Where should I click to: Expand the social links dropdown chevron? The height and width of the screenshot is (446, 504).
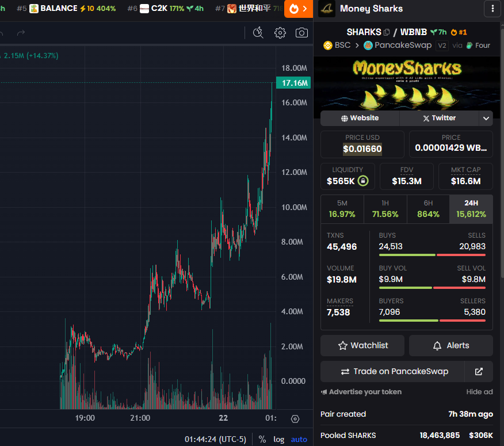486,119
